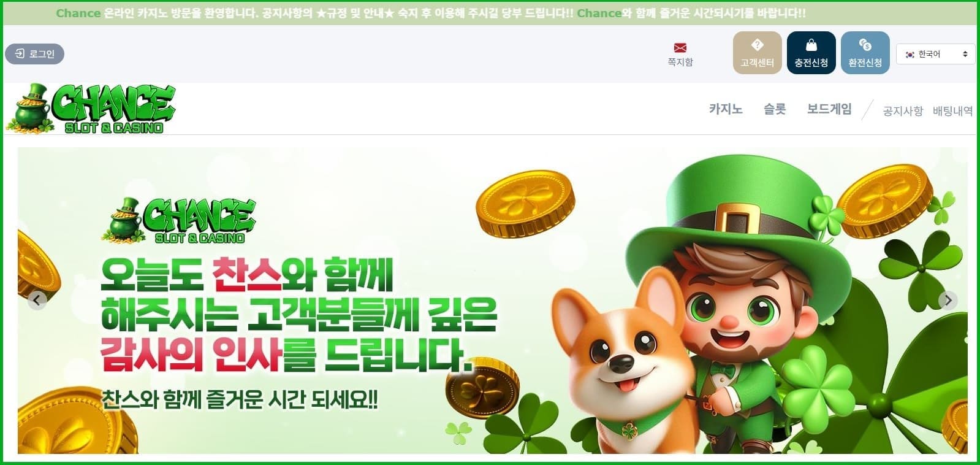Click the Korean flag language icon
Viewport: 980px width, 465px height.
pyautogui.click(x=910, y=54)
